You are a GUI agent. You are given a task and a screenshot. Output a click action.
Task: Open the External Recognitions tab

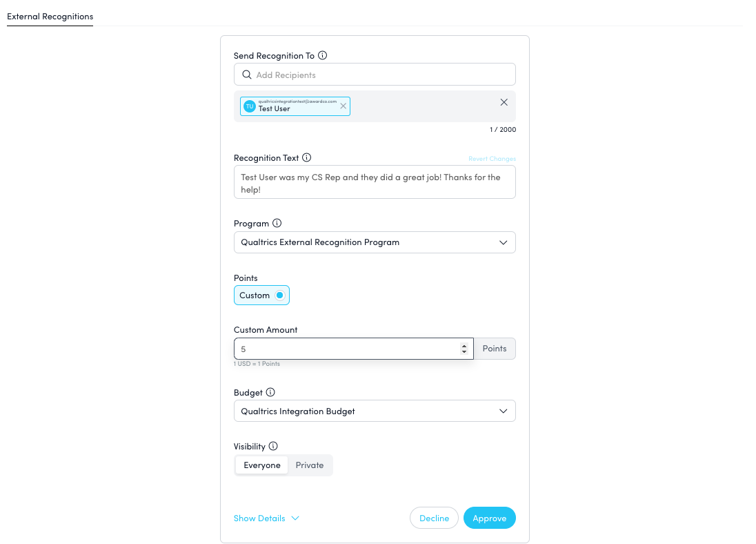[50, 16]
